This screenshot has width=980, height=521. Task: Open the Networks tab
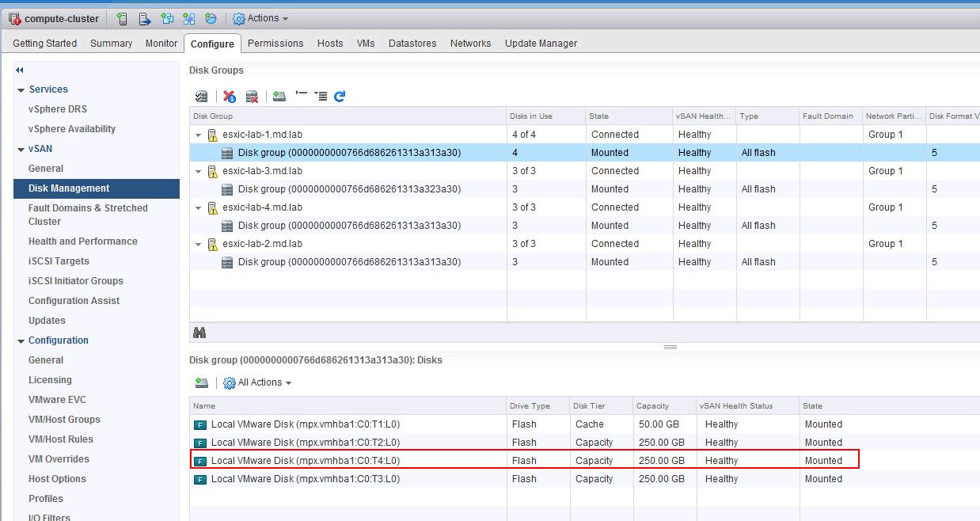471,44
